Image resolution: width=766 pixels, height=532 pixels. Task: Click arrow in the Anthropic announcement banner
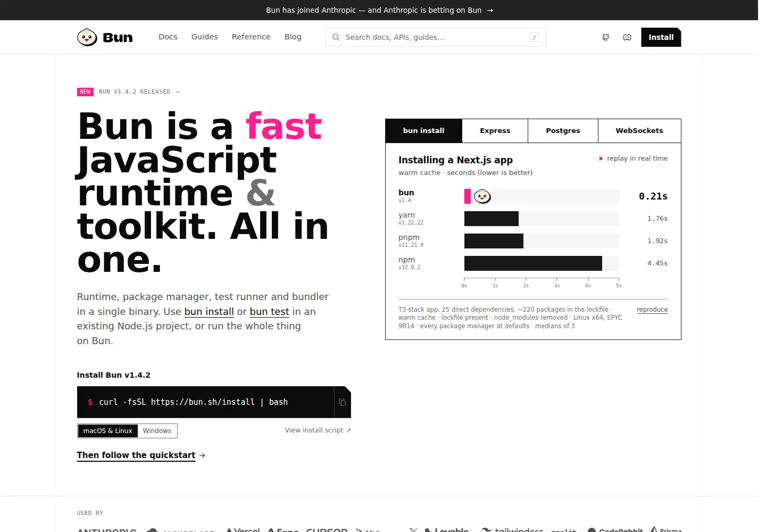click(x=490, y=10)
